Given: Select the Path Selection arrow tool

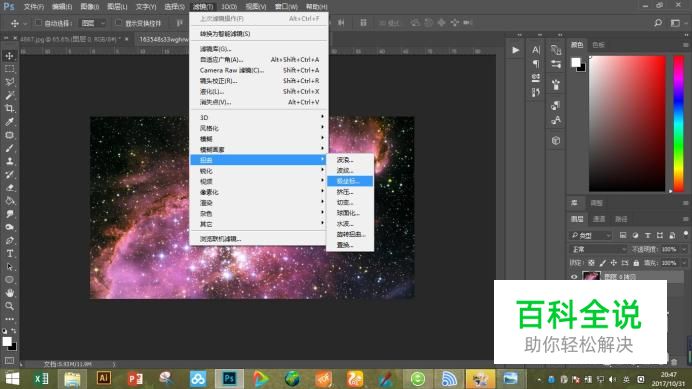Looking at the screenshot, I should [x=9, y=267].
